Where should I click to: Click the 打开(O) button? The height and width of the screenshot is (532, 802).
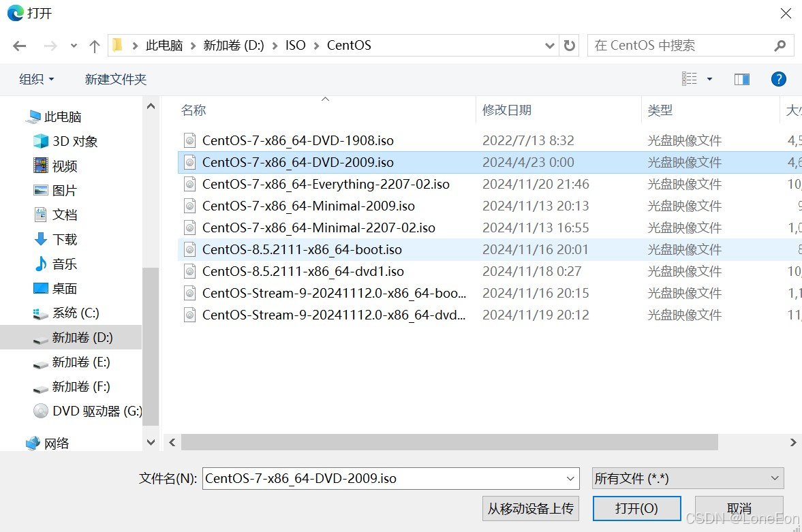tap(637, 508)
